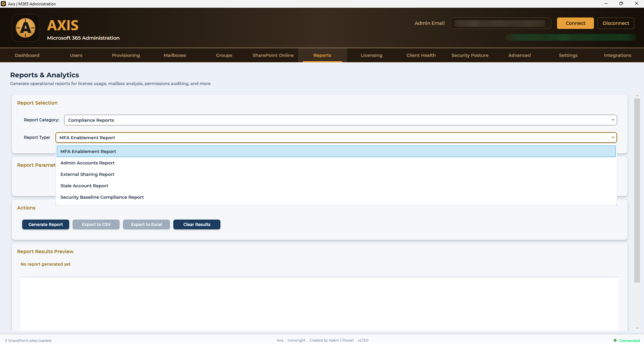Click the 'Connected' status label
644x346 pixels.
(x=629, y=341)
